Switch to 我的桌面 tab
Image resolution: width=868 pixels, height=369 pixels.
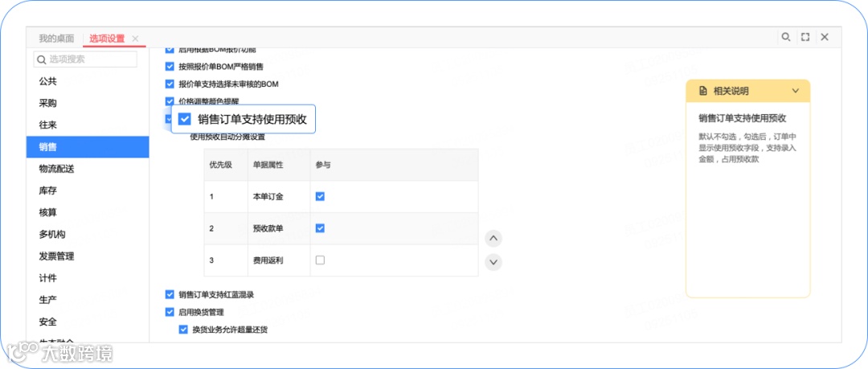click(56, 39)
